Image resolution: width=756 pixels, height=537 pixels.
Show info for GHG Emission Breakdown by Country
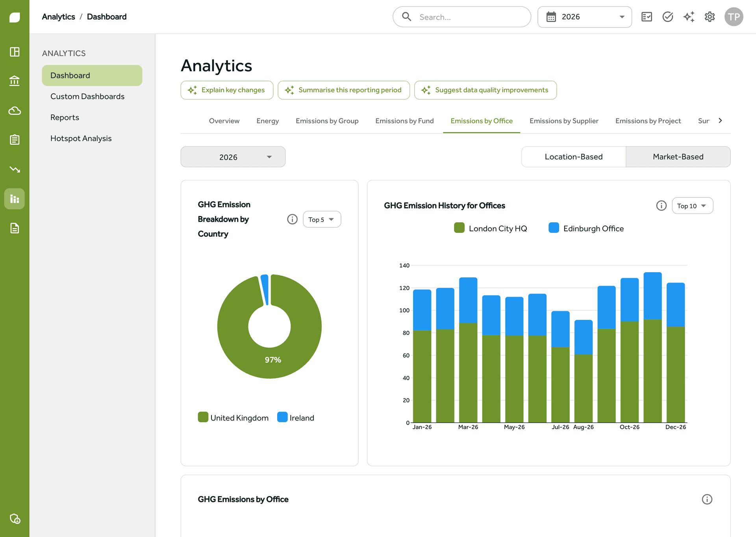(x=292, y=219)
